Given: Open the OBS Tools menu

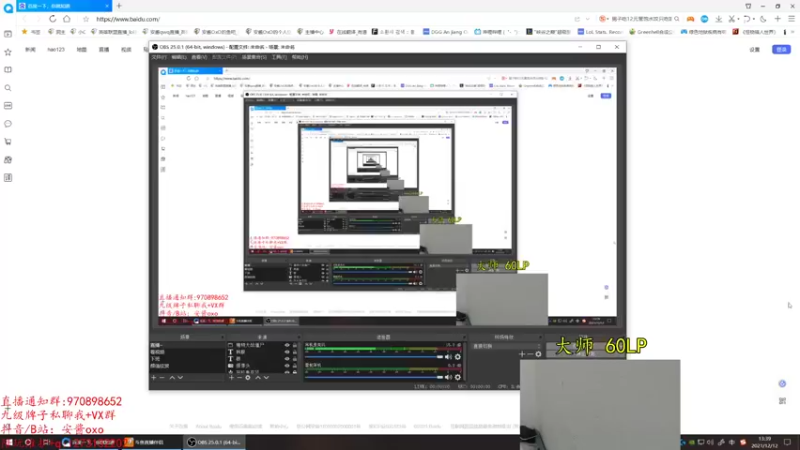Looking at the screenshot, I should point(279,57).
